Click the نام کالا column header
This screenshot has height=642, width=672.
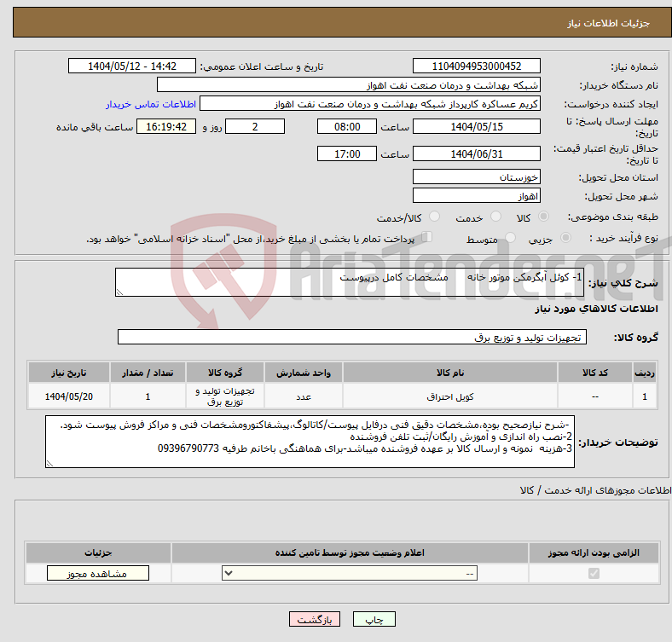(450, 373)
